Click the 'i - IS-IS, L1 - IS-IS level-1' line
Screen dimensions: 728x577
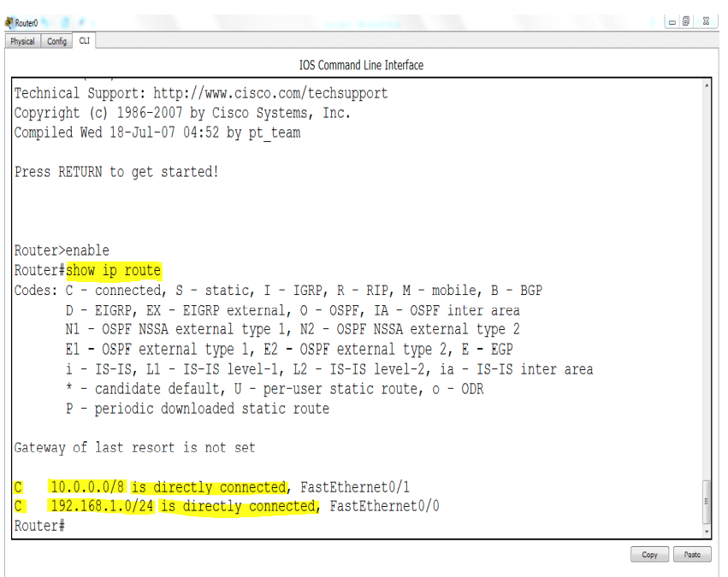[329, 369]
